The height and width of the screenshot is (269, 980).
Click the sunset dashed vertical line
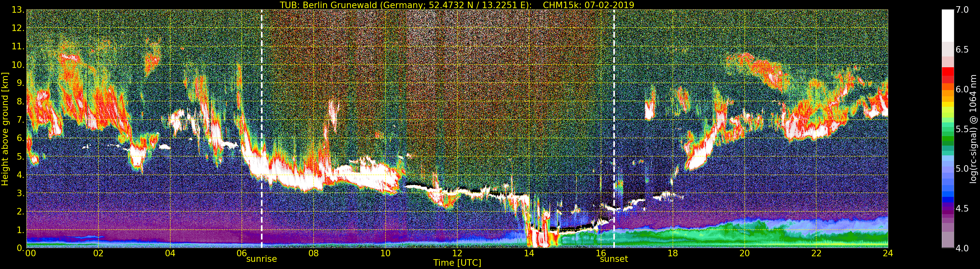coord(614,129)
